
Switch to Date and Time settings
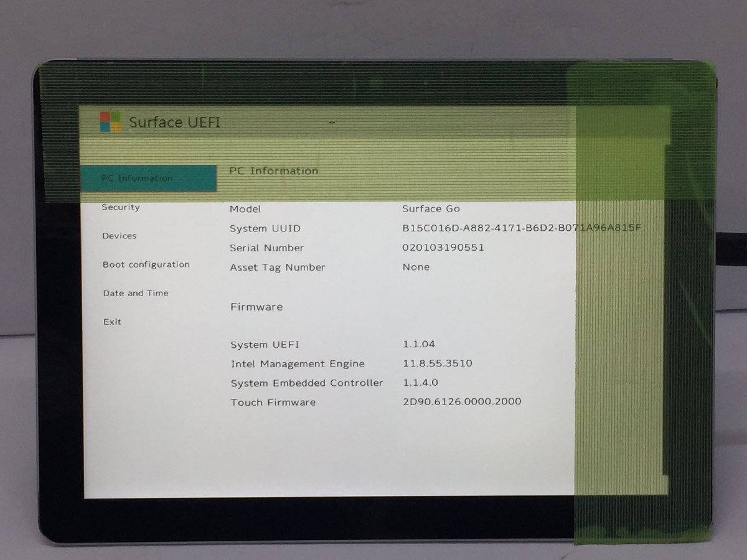point(136,293)
